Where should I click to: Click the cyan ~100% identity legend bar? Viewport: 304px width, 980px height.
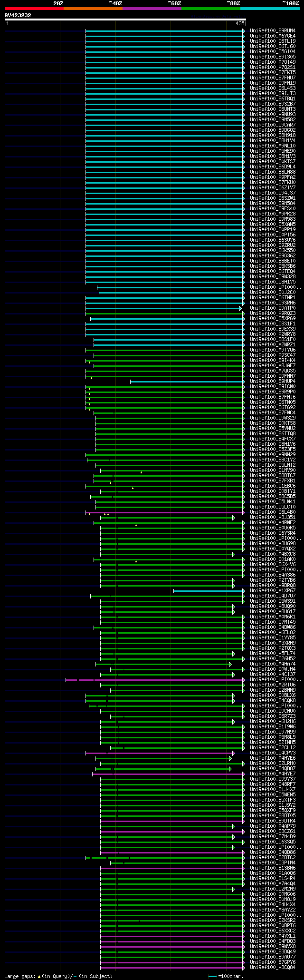(x=270, y=8)
